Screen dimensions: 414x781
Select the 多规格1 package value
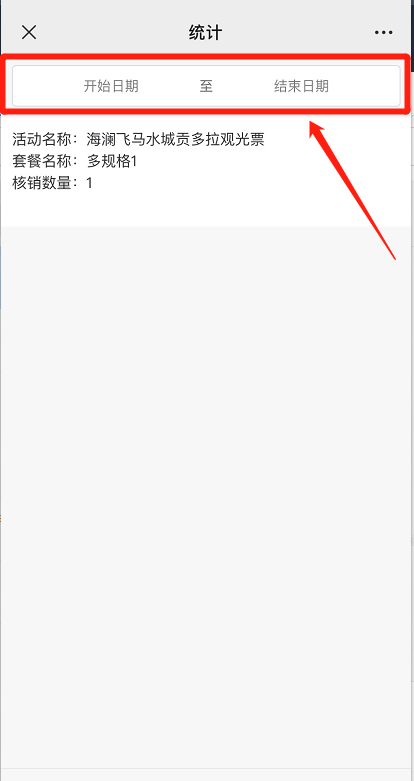(x=112, y=161)
